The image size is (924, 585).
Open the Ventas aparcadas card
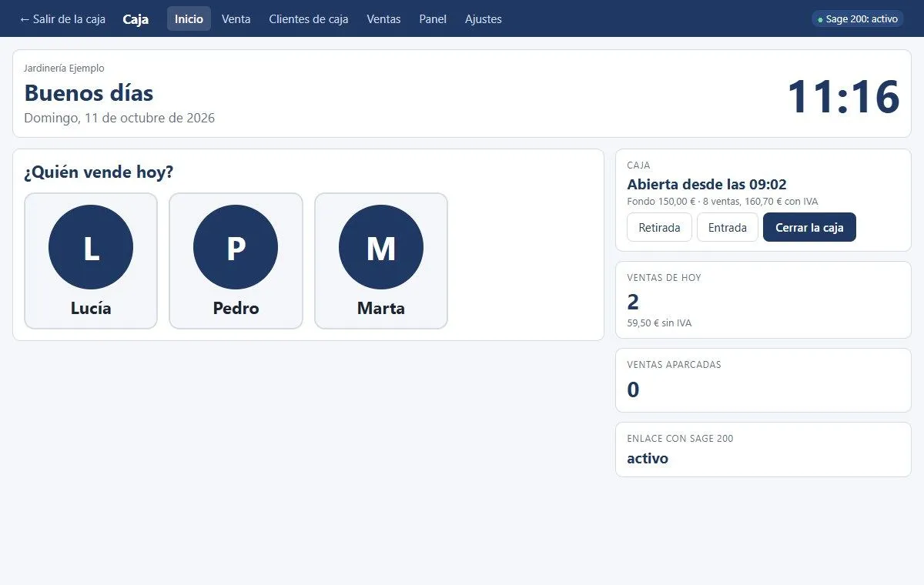pos(763,380)
